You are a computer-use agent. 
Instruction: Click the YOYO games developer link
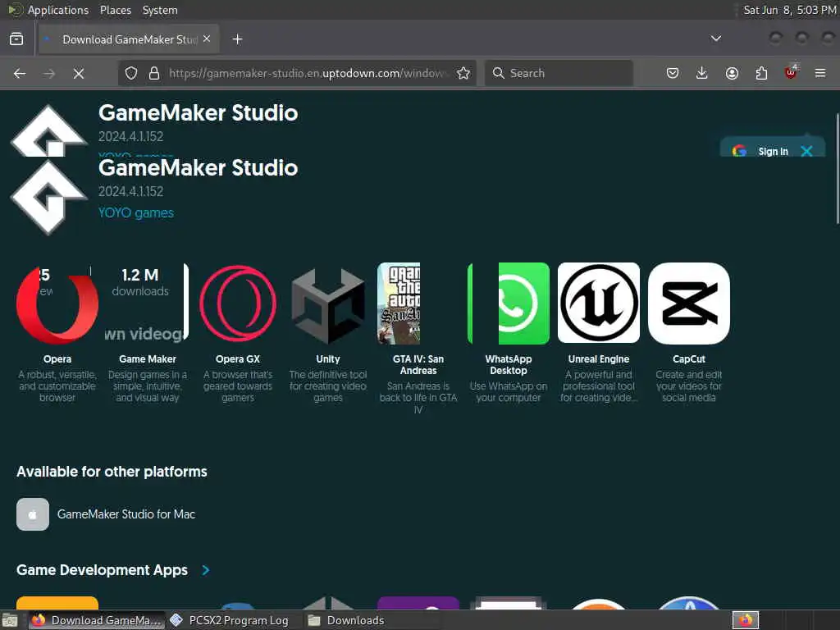[136, 212]
